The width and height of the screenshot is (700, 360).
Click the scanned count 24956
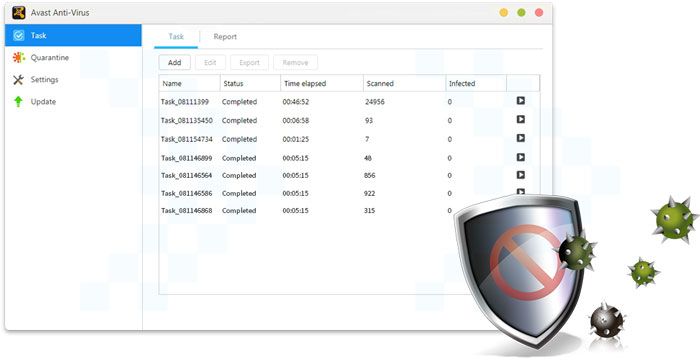point(375,102)
